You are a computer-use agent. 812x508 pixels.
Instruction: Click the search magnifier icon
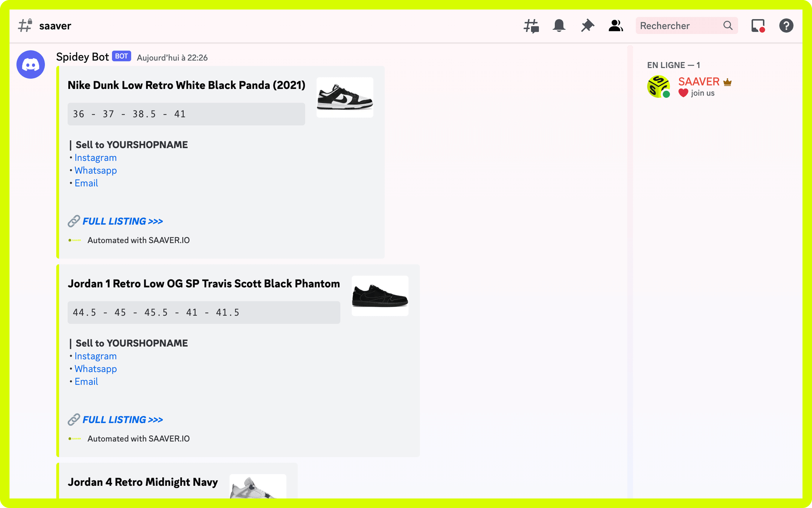tap(728, 25)
